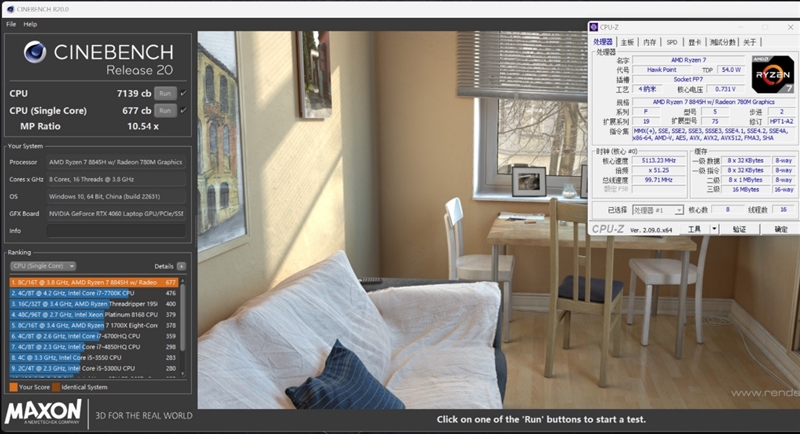Click the GFX Board field showing RTX 4060
Viewport: 800px width, 434px height.
tap(116, 214)
